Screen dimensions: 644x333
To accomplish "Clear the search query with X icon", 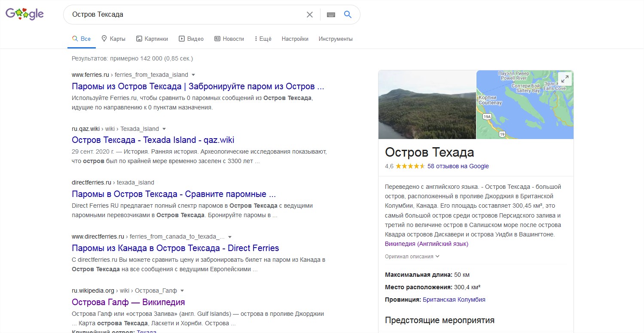I will (309, 15).
